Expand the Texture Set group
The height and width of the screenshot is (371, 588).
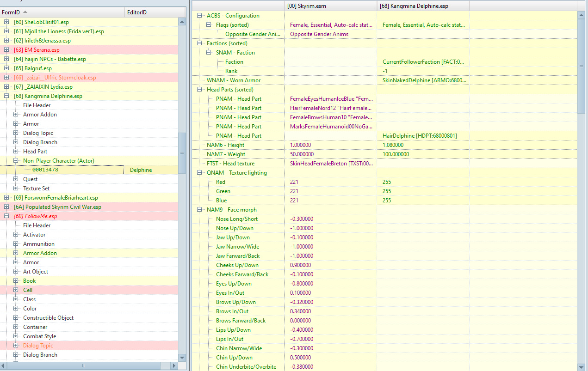tap(16, 189)
